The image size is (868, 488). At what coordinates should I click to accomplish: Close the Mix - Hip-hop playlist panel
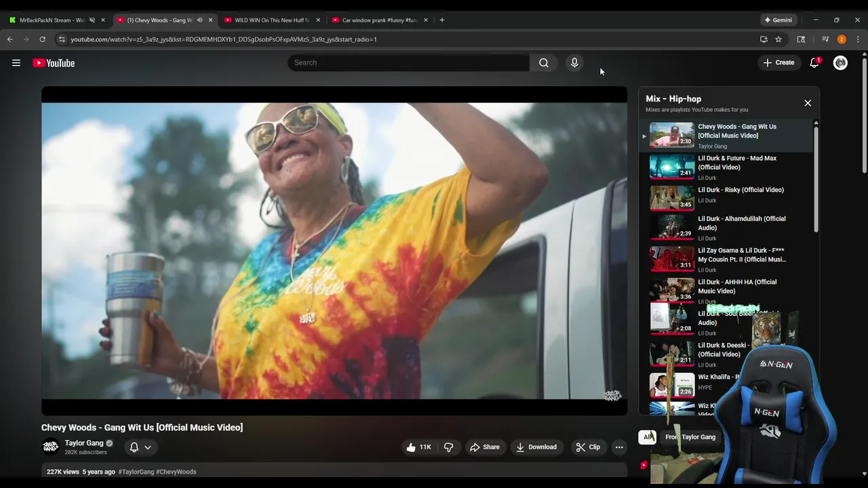click(x=808, y=103)
